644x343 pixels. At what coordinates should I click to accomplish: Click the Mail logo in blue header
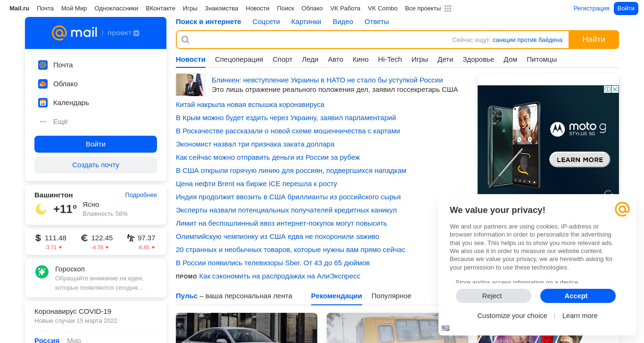pos(74,33)
